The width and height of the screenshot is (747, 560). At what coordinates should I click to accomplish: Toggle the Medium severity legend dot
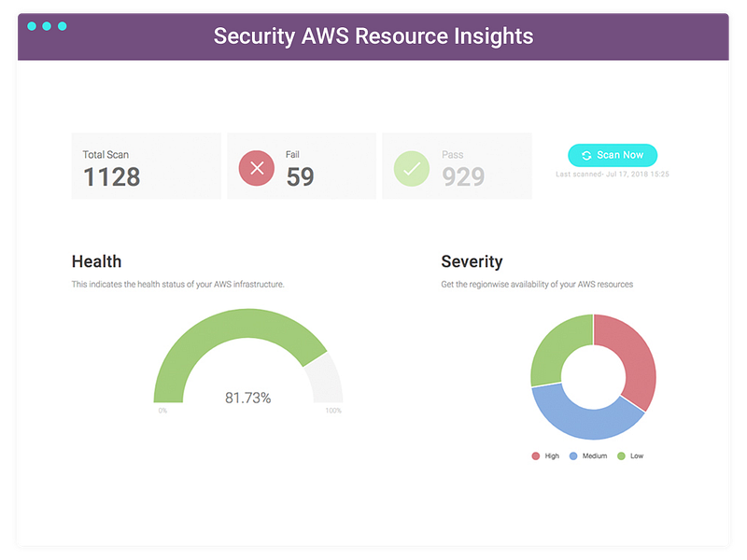[573, 455]
